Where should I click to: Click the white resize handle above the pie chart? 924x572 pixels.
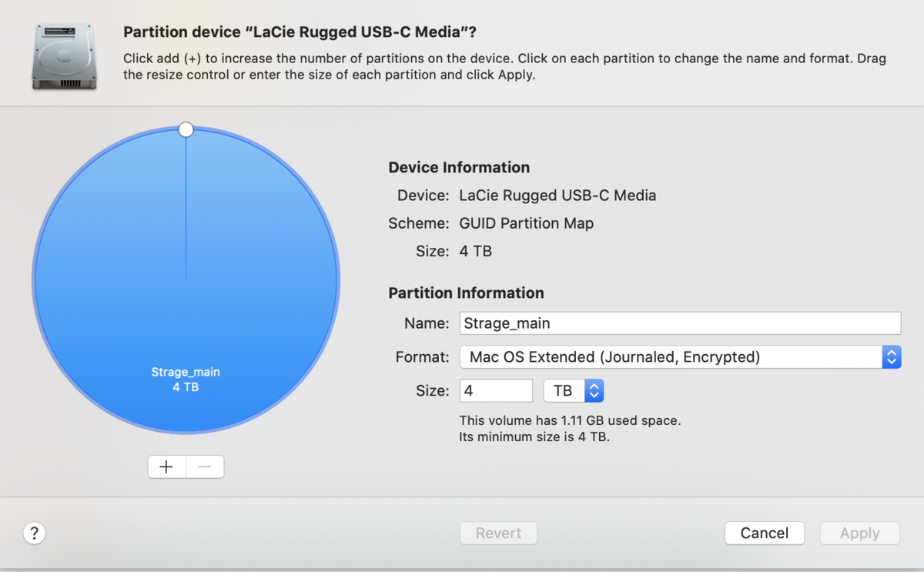tap(186, 129)
